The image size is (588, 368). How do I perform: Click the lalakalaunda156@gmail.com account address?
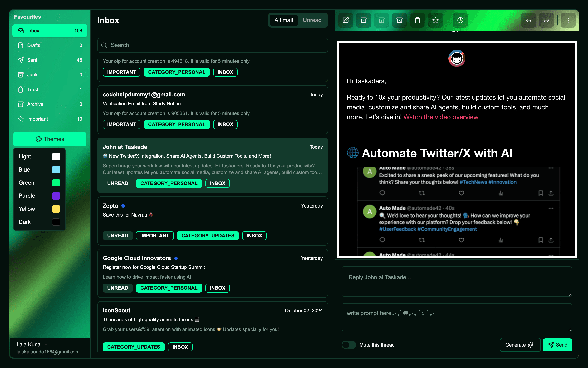click(48, 352)
